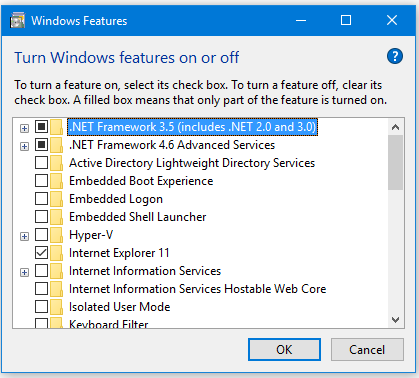
Task: Expand the Internet Information Services node
Action: coord(24,272)
